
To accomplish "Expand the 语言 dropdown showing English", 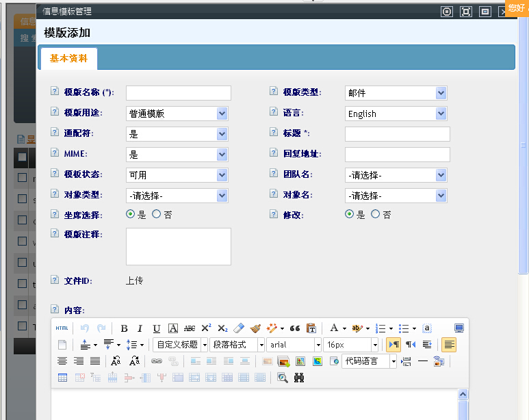I will click(x=396, y=114).
